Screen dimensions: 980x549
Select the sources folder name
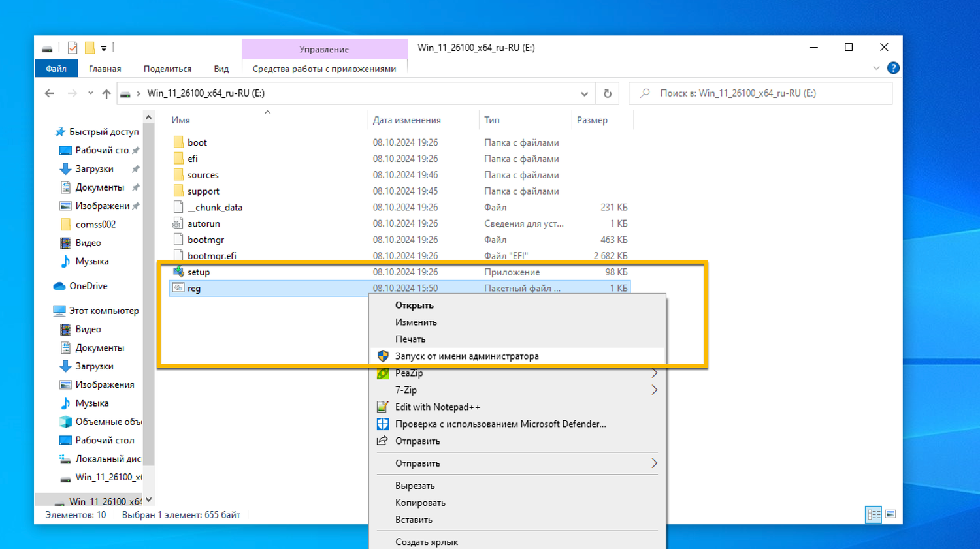click(x=203, y=175)
